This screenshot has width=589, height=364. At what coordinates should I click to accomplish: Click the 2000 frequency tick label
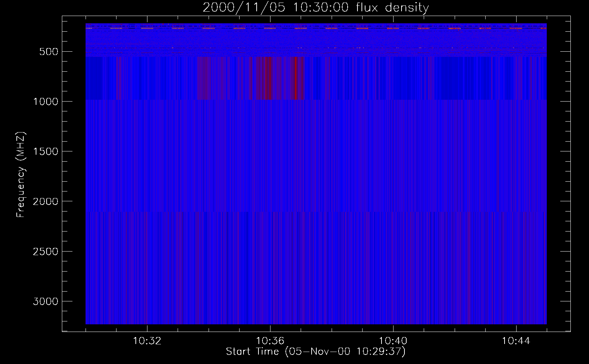[x=46, y=201]
